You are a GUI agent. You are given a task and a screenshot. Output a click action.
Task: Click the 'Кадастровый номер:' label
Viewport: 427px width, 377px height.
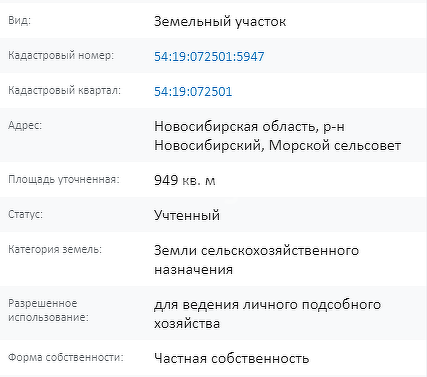point(61,55)
